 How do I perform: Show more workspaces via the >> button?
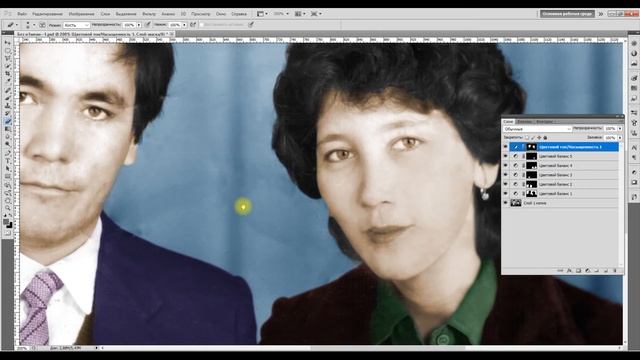pyautogui.click(x=601, y=14)
